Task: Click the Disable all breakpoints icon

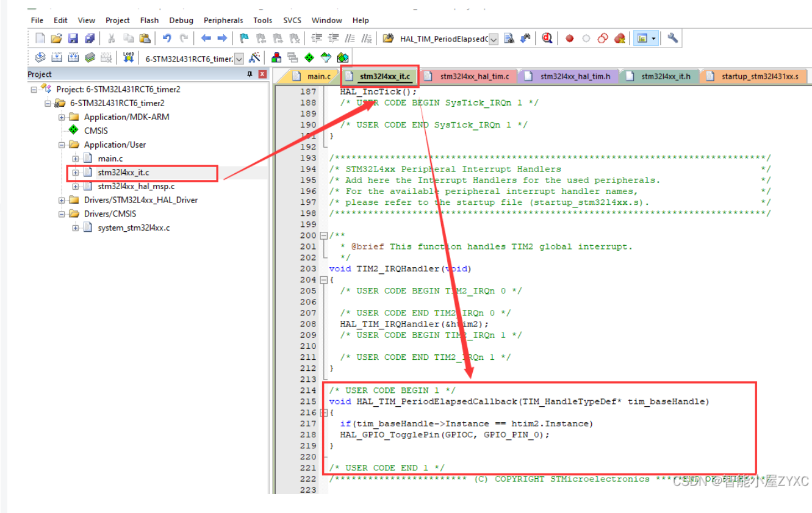Action: [x=603, y=38]
